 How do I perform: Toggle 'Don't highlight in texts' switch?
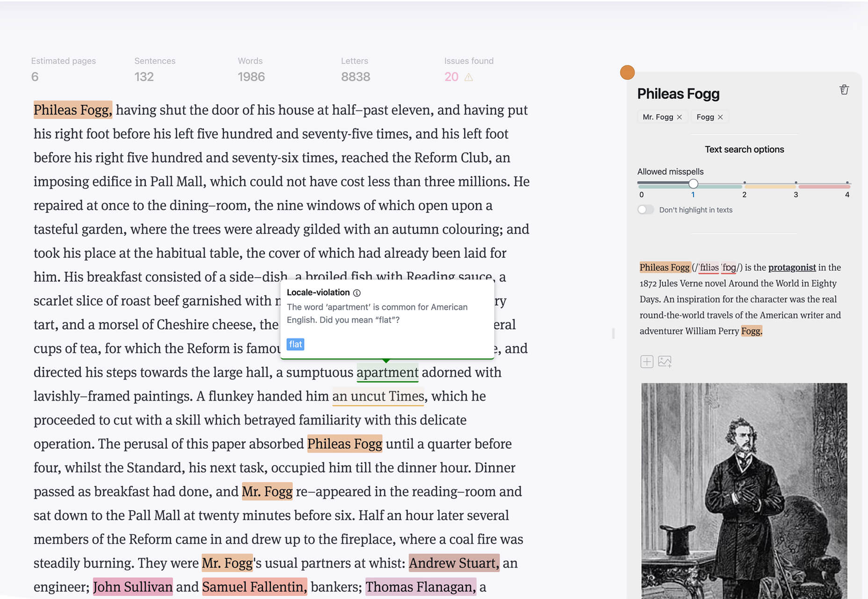pos(645,210)
